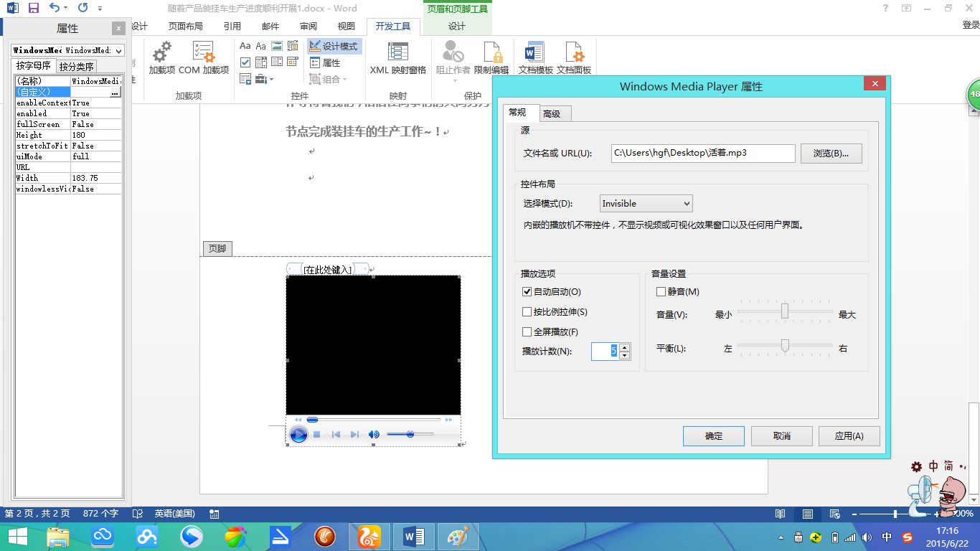The image size is (980, 551).
Task: Undo the last action in Word
Action: point(55,8)
